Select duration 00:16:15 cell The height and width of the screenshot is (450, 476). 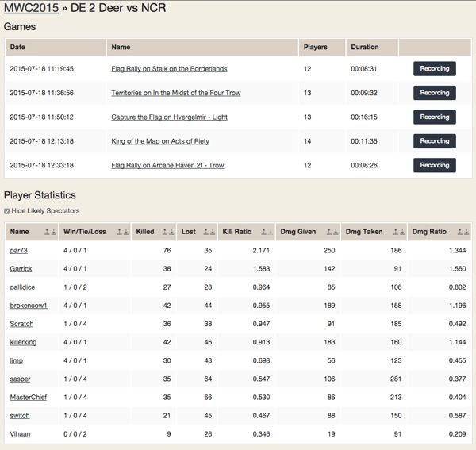coord(364,117)
